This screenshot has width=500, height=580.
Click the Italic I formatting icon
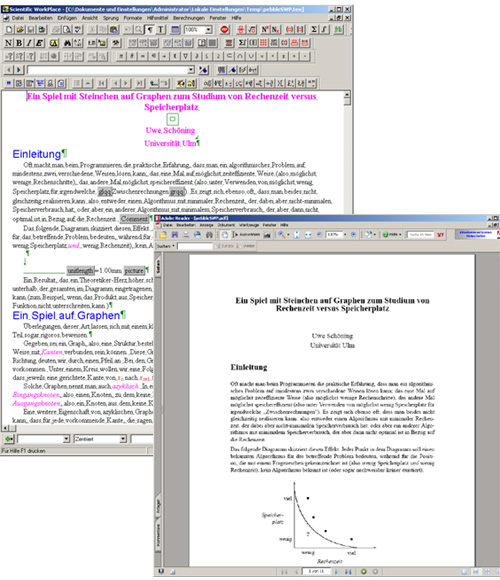28,43
